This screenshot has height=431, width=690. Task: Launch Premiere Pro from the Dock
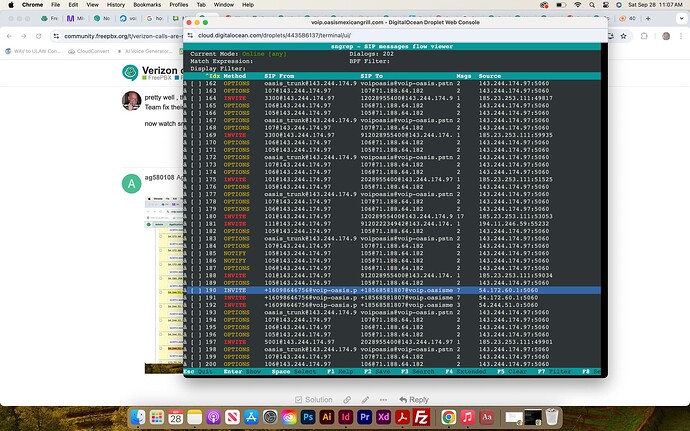click(x=365, y=416)
